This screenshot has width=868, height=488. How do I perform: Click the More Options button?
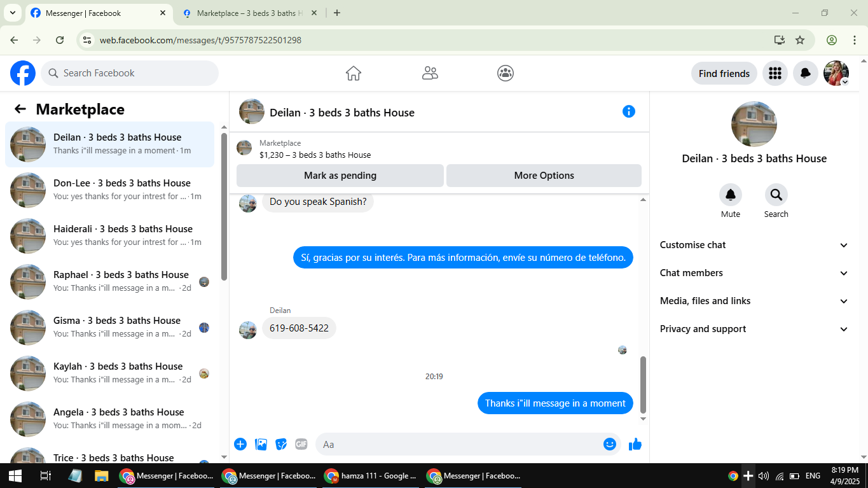[544, 176]
